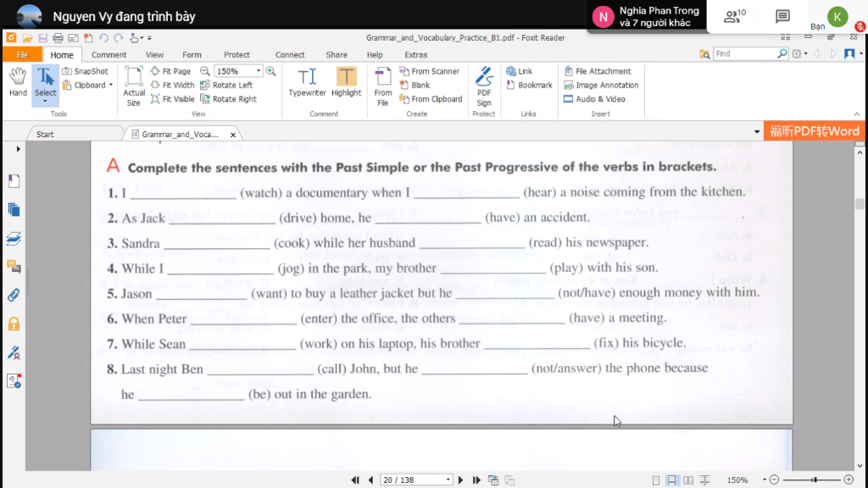Viewport: 868px width, 488px height.
Task: Open the Help ribbon tab
Action: (x=374, y=55)
